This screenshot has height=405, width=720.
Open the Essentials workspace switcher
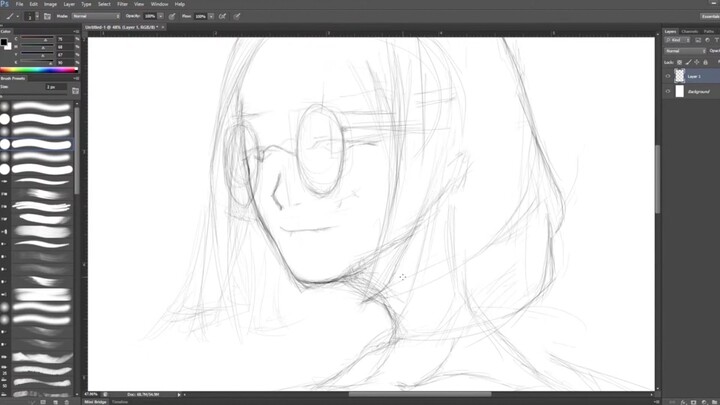(710, 16)
